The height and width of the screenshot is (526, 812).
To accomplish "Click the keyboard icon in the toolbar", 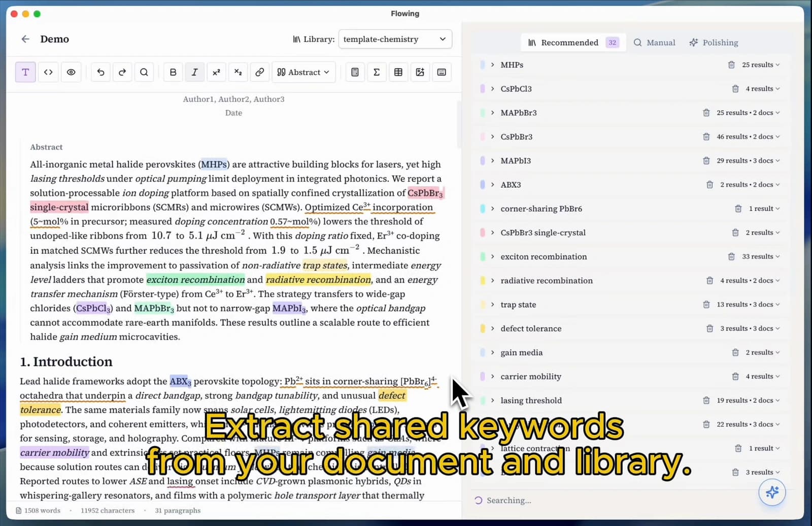I will (x=442, y=72).
